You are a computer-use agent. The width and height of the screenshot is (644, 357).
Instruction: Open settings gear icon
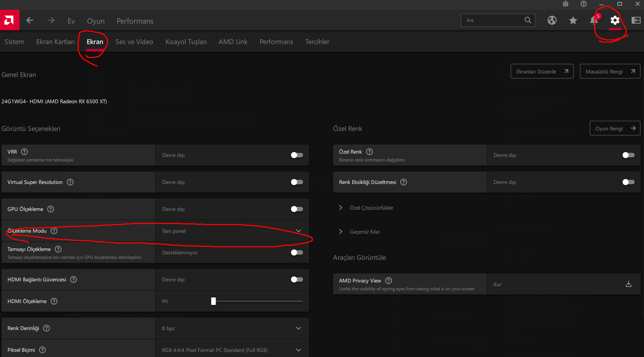click(x=615, y=20)
